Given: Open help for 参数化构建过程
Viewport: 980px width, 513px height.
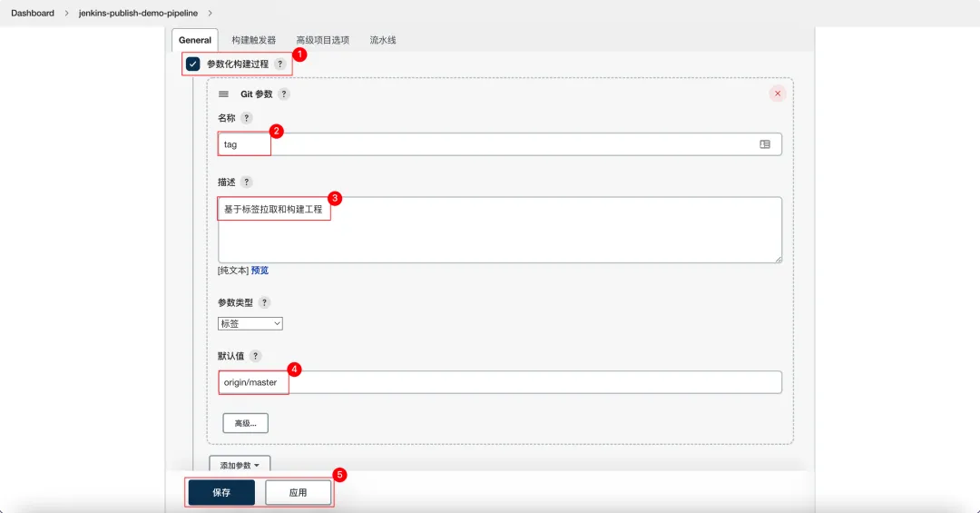Looking at the screenshot, I should tap(280, 64).
